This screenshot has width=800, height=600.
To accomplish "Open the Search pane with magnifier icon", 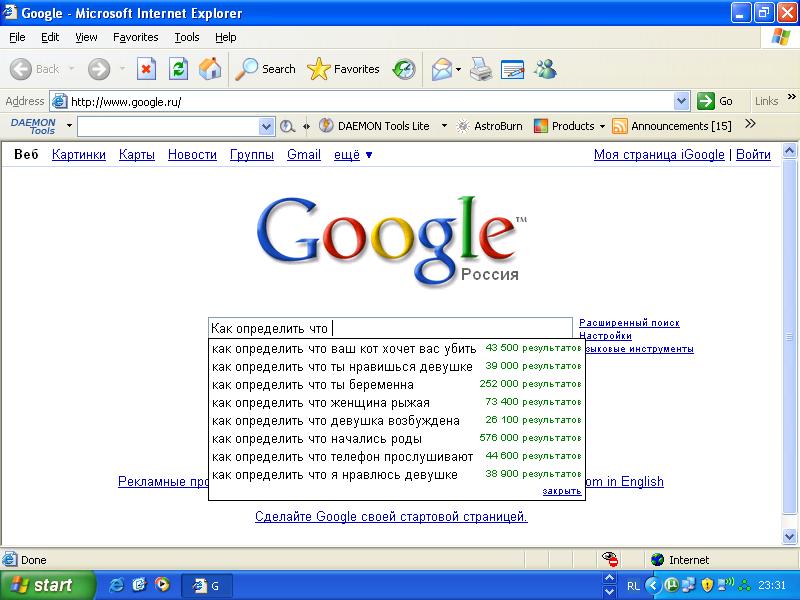I will [x=265, y=69].
